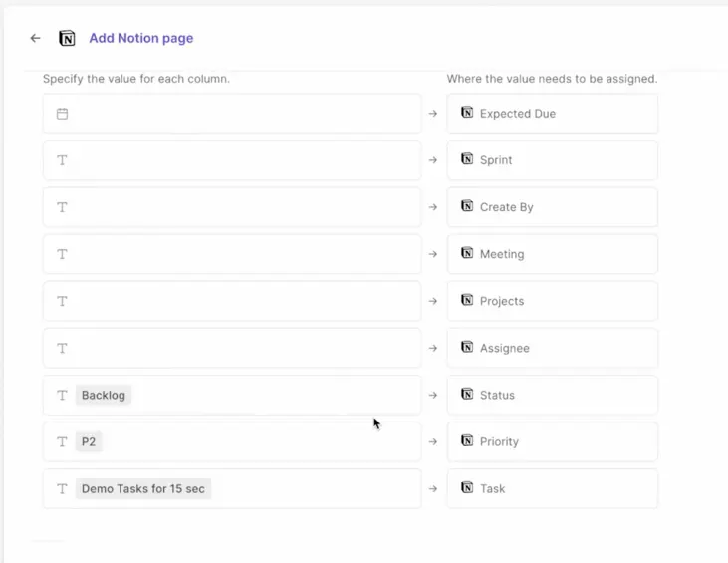Open the Projects target column field
The height and width of the screenshot is (563, 728).
pyautogui.click(x=553, y=301)
